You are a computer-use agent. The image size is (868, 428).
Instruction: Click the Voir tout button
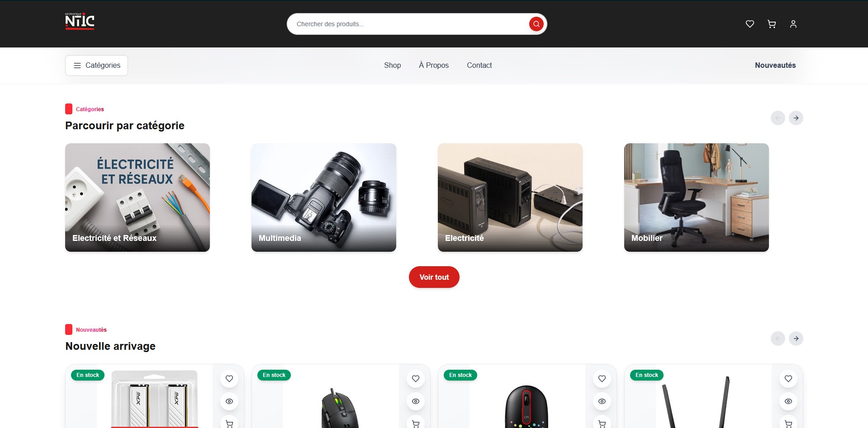pos(434,277)
